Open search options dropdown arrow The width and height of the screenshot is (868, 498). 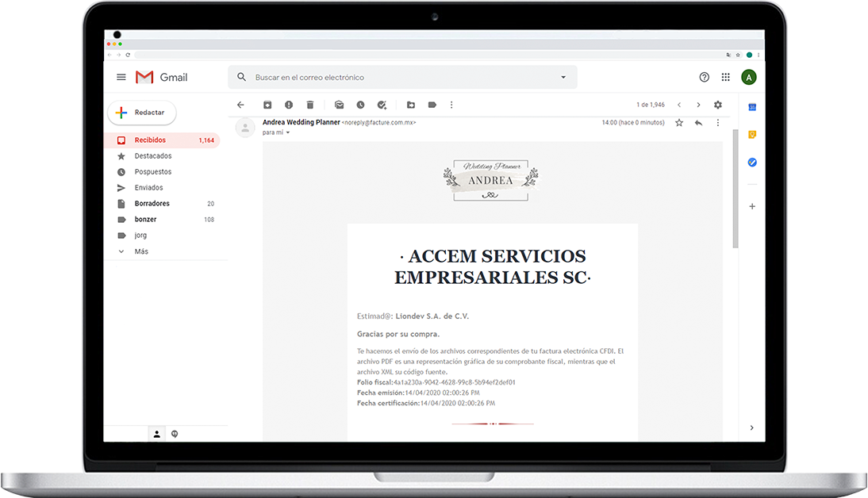click(563, 78)
